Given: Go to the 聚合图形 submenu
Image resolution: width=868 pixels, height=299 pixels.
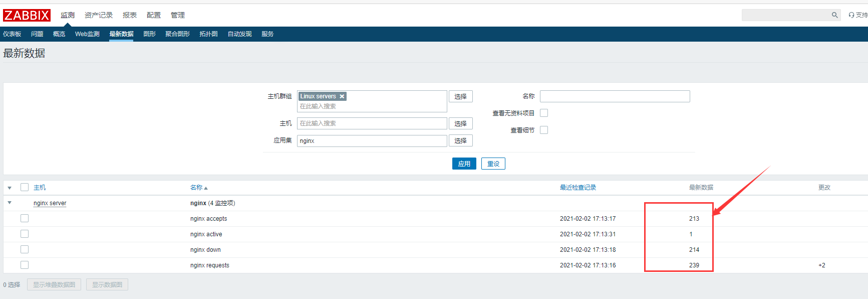Looking at the screenshot, I should [x=177, y=34].
